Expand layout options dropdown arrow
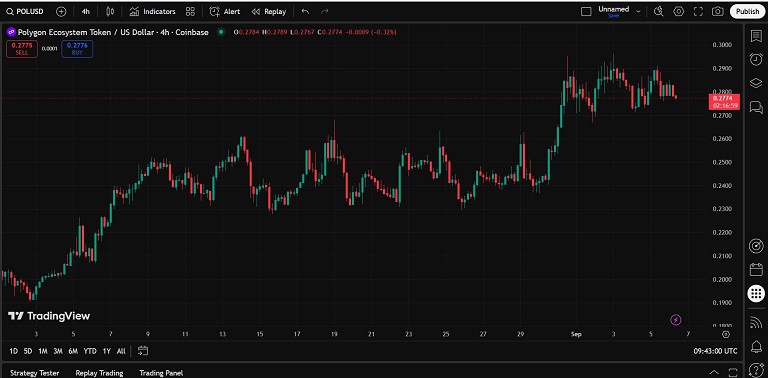Image resolution: width=768 pixels, height=378 pixels. 638,11
